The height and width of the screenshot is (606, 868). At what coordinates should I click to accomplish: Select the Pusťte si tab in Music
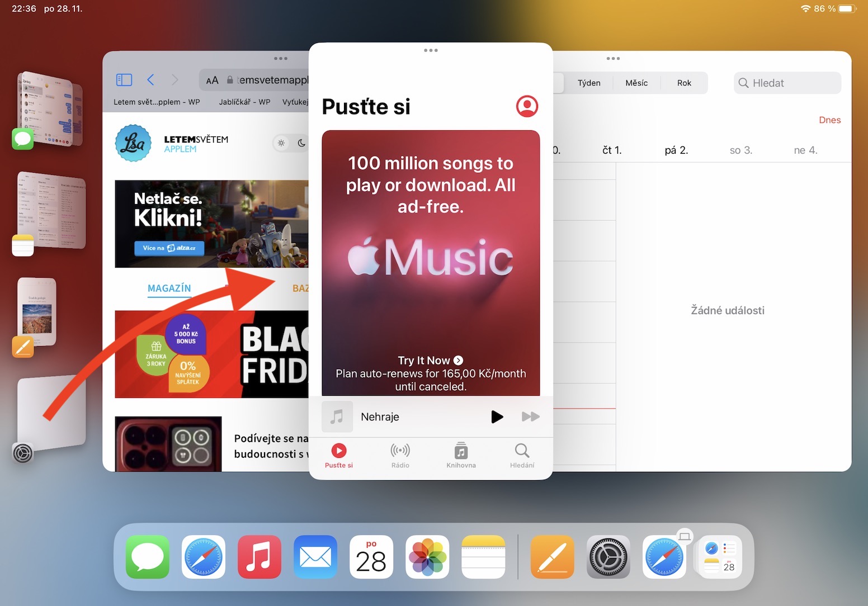[x=339, y=456]
